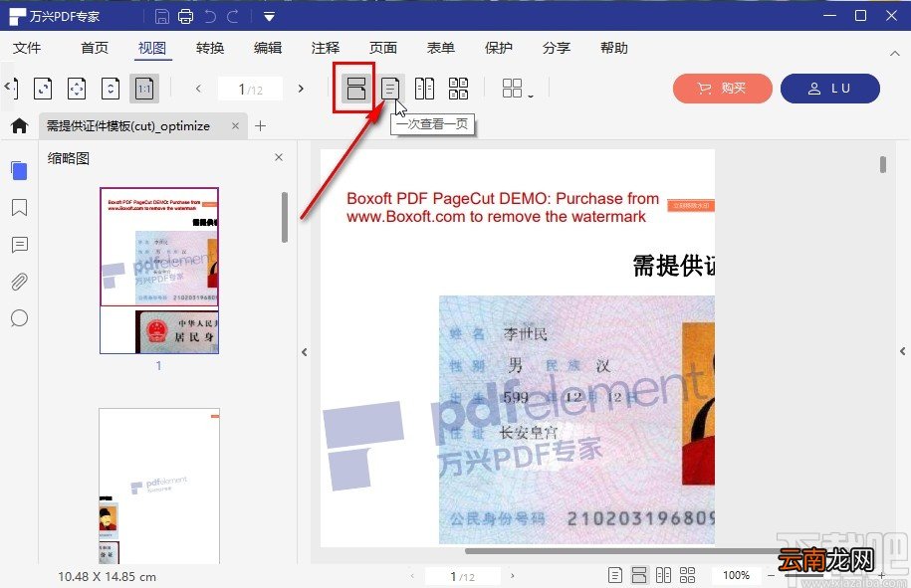Click the thumbnail panel scrollbar

pos(285,217)
